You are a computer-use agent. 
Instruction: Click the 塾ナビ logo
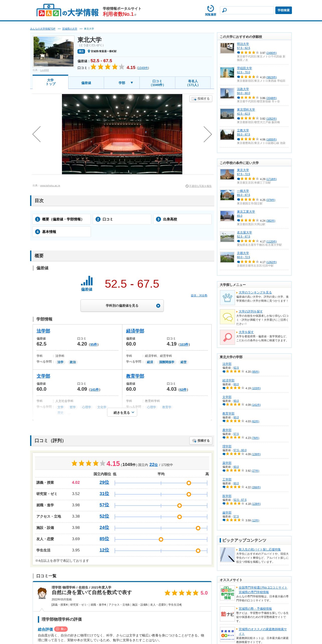click(x=227, y=614)
